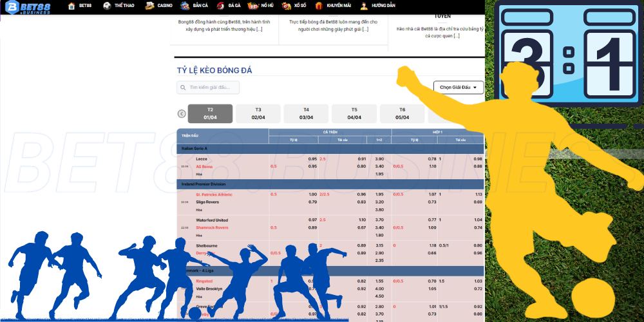Click the Xổ Số lottery balls icon
This screenshot has width=644, height=322.
[287, 6]
